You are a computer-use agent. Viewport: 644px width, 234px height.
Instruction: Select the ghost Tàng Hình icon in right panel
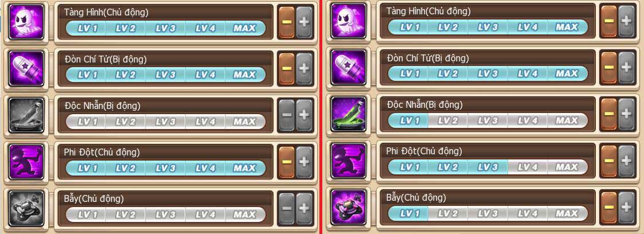click(x=348, y=21)
